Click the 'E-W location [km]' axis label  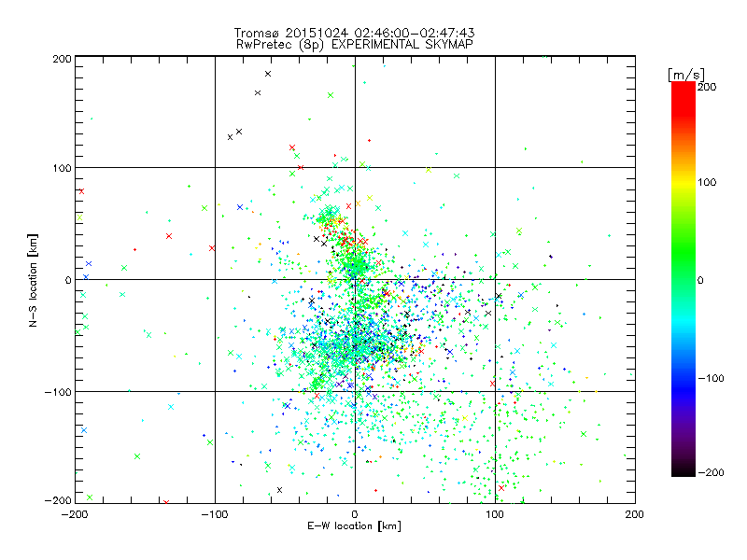pyautogui.click(x=354, y=526)
